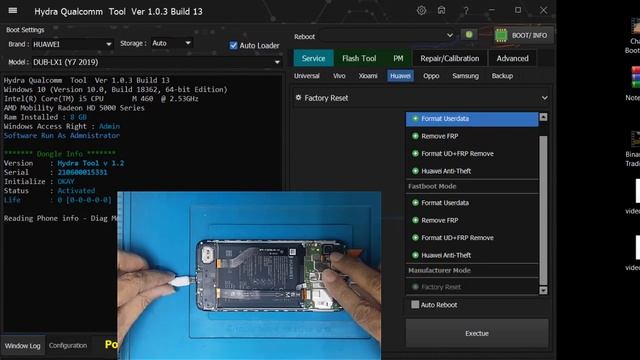Select the Vivo brand subtab
Screen dimensions: 640x360
339,76
